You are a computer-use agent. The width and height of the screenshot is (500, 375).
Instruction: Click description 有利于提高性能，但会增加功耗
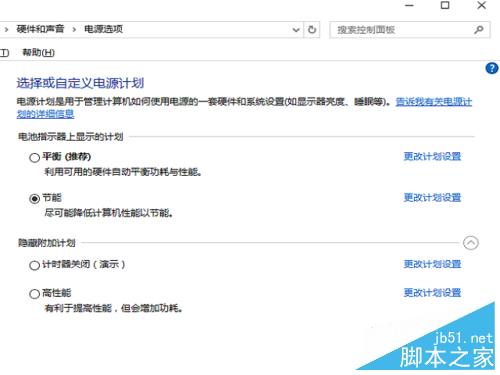point(113,308)
